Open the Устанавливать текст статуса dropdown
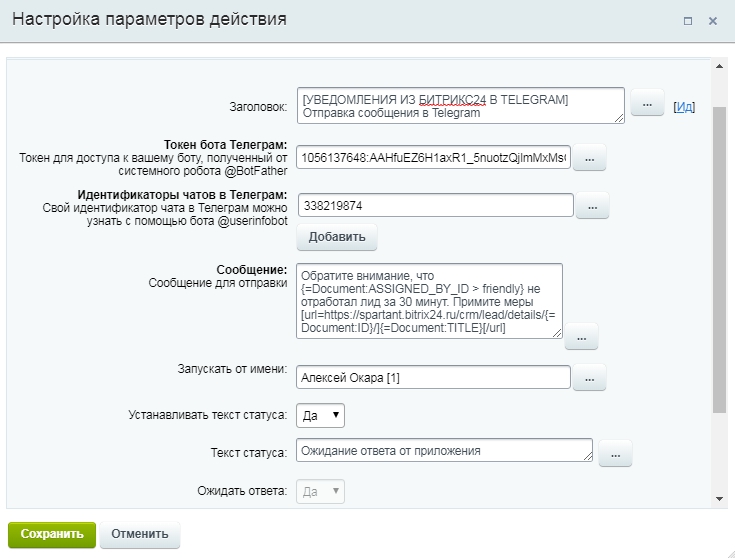 [x=321, y=414]
